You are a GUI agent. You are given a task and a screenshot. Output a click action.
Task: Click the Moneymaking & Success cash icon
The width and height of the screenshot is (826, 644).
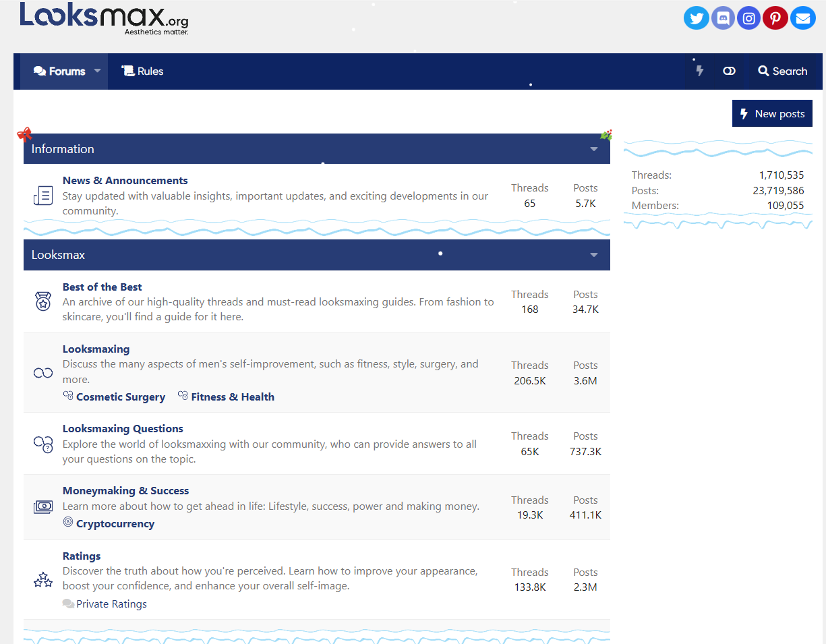43,507
